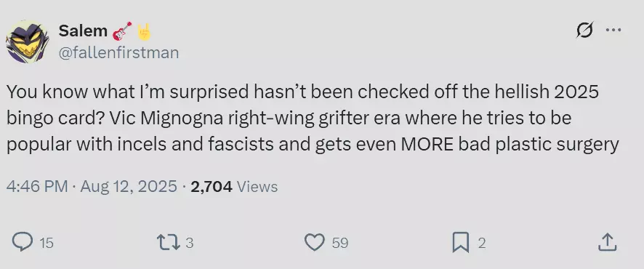View the 2,704 Views analytics
Image resolution: width=644 pixels, height=269 pixels.
pos(234,186)
